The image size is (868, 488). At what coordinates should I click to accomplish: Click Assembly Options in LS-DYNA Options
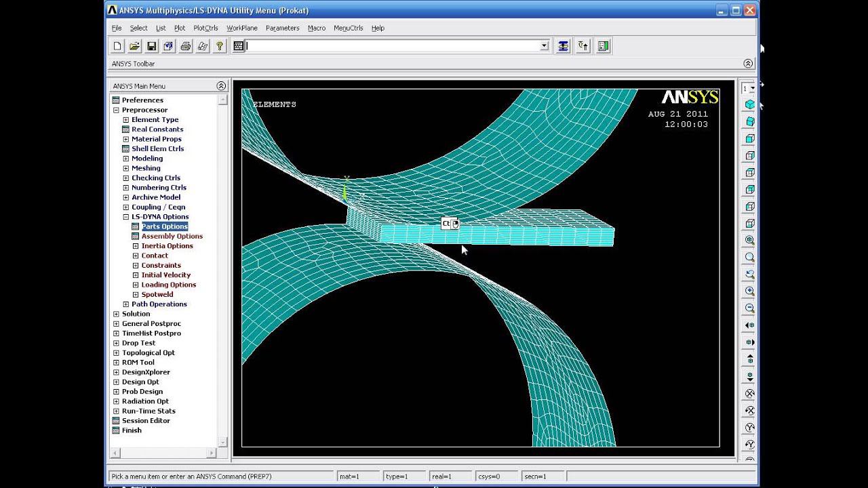click(172, 237)
